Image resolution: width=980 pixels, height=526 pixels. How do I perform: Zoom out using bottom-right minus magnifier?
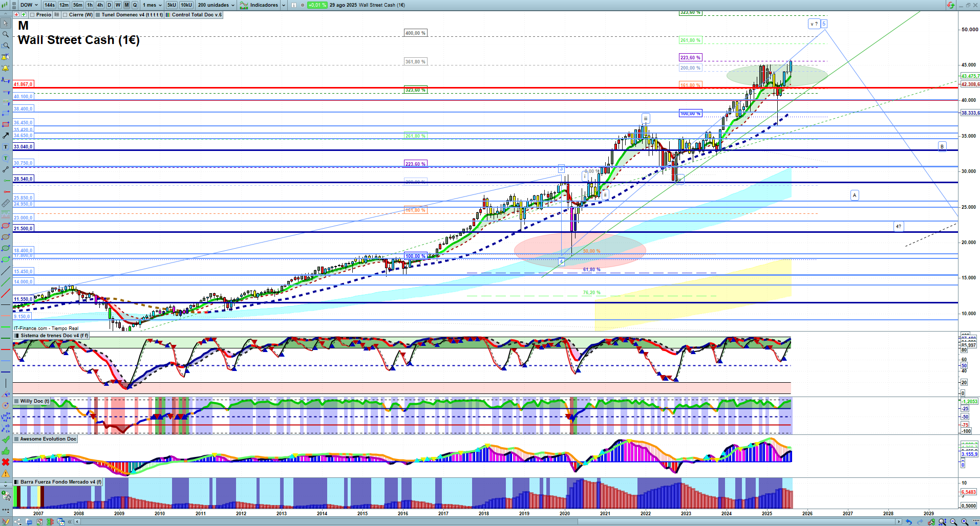click(954, 522)
